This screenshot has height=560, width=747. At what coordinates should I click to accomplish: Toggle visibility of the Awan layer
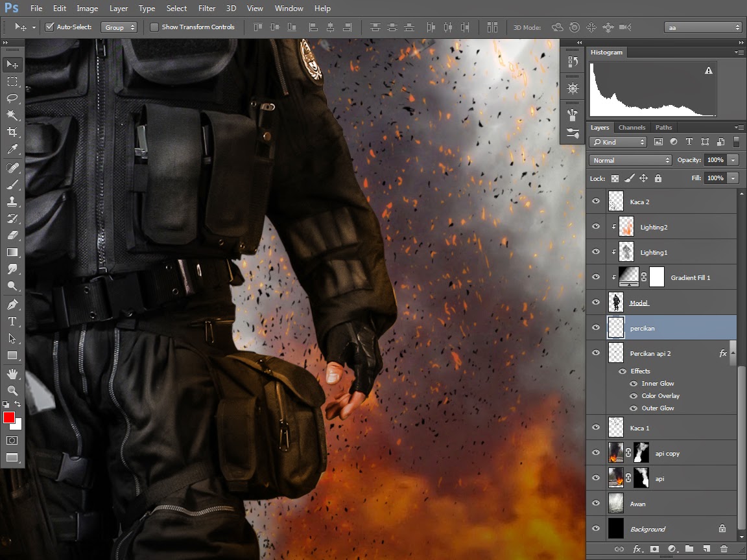(x=596, y=504)
